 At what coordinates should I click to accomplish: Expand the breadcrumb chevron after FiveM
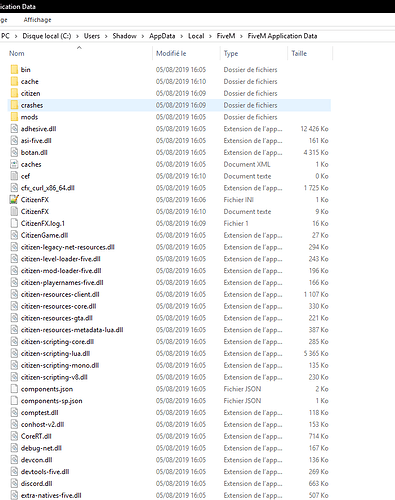241,36
